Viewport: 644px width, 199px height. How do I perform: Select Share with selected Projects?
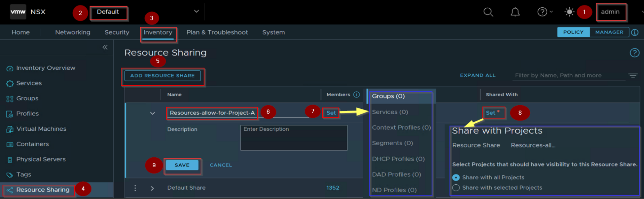(456, 187)
